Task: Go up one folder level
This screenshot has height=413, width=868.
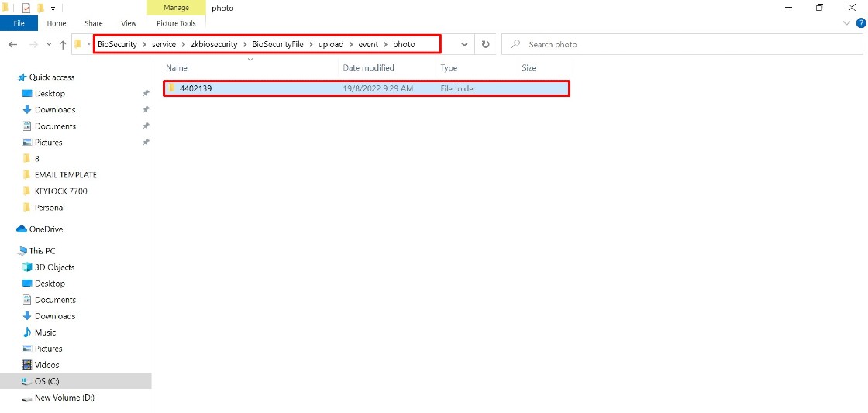Action: 63,45
